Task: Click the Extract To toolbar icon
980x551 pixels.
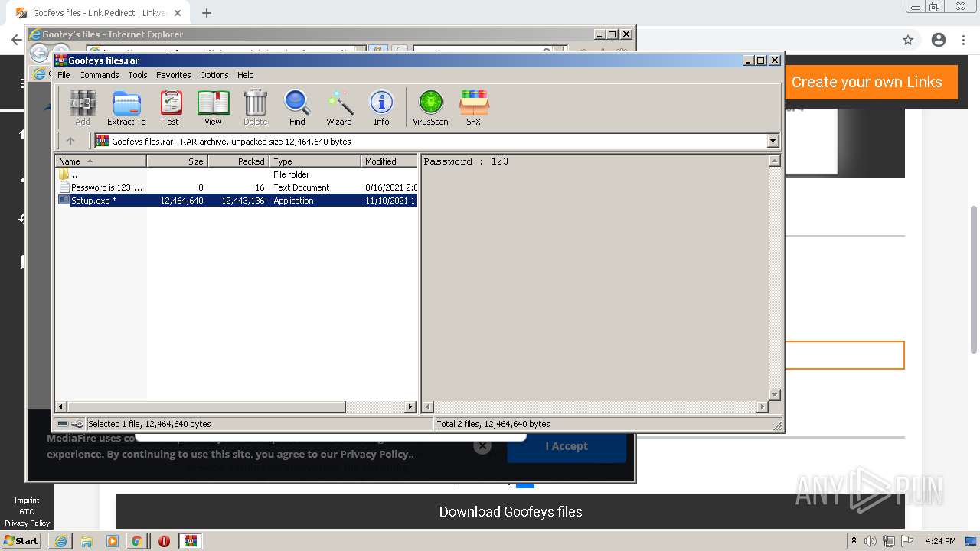Action: tap(126, 107)
